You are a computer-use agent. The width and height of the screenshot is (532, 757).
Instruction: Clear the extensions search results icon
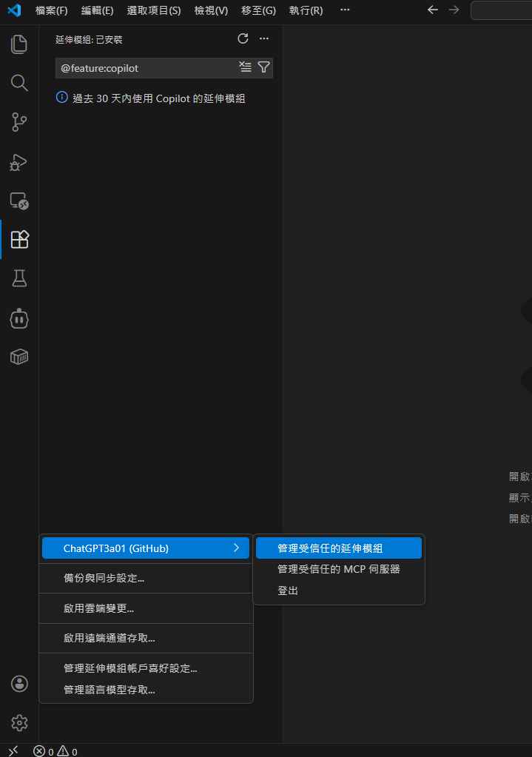[x=245, y=67]
